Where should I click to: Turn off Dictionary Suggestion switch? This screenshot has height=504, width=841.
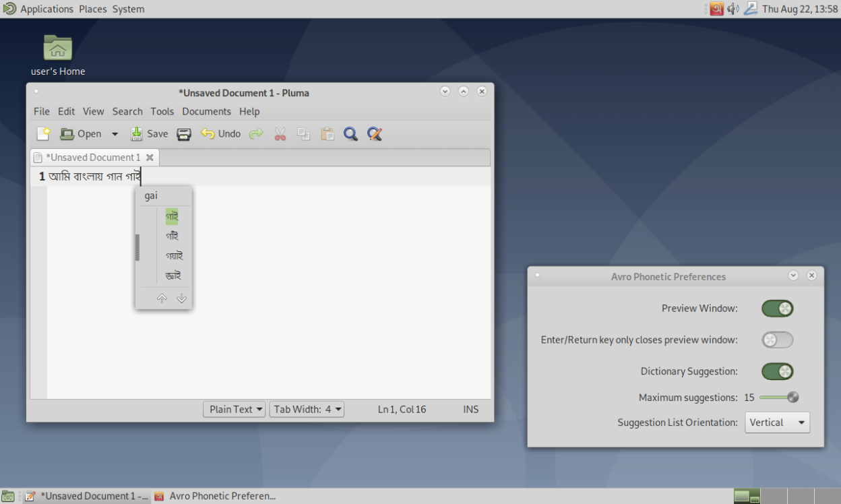pos(777,371)
